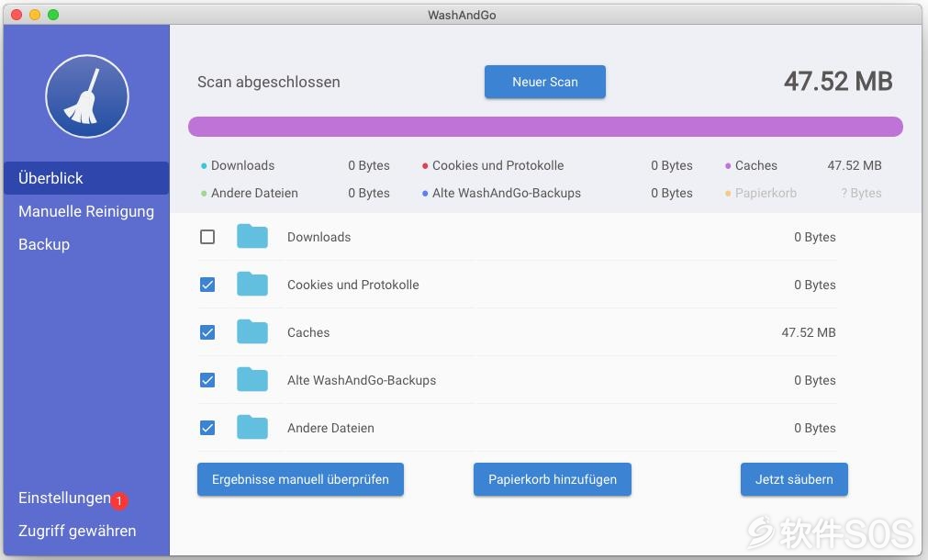Click the Andere Dateien legend label
The image size is (928, 560).
pyautogui.click(x=254, y=193)
